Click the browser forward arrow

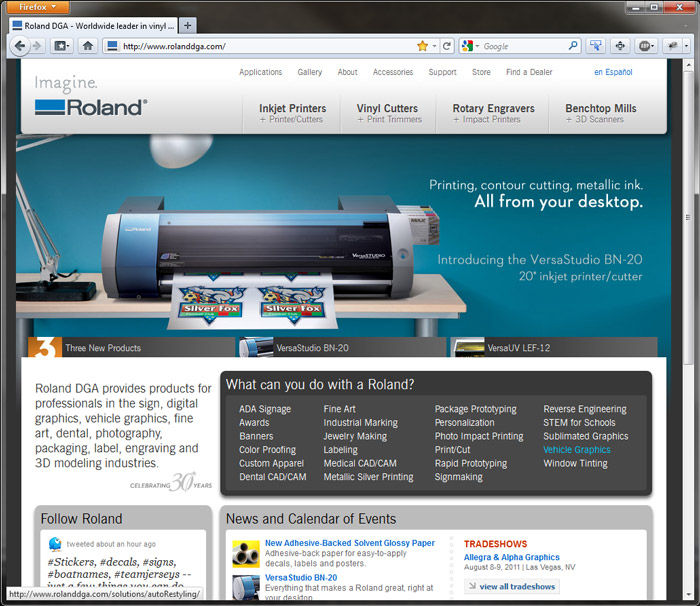coord(38,46)
